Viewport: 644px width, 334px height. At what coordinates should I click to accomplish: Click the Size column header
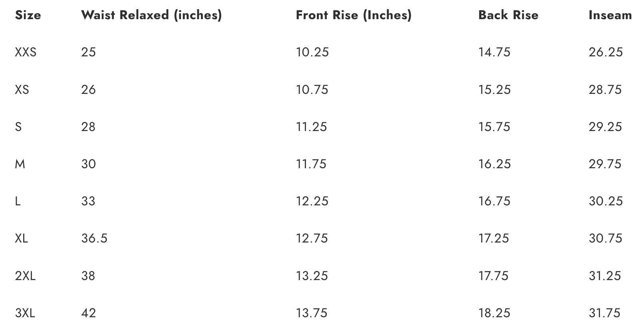(x=28, y=15)
